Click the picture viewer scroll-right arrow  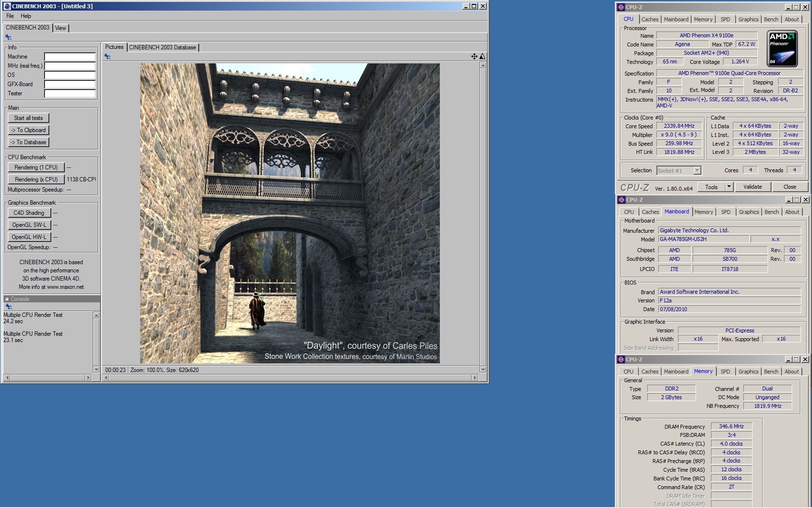[x=475, y=377]
